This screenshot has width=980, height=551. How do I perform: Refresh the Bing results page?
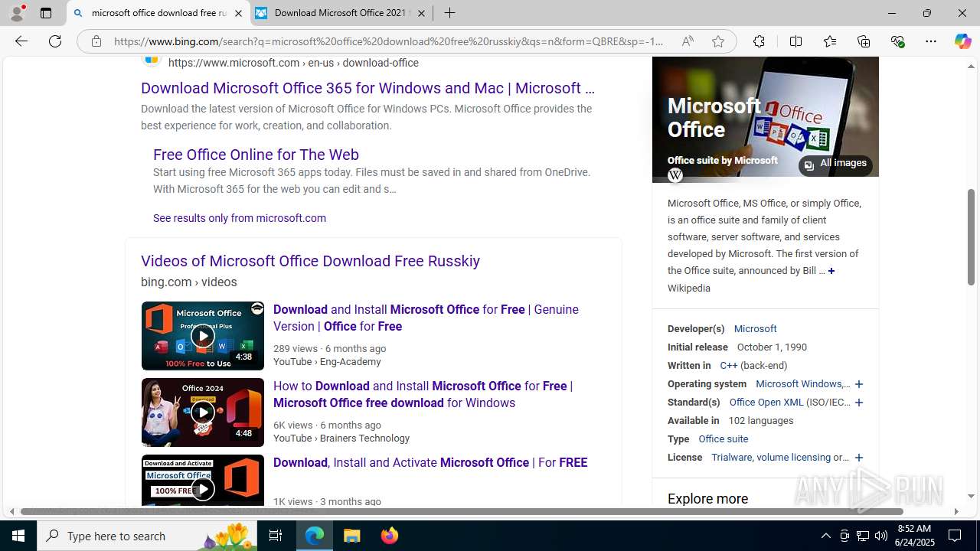tap(55, 41)
